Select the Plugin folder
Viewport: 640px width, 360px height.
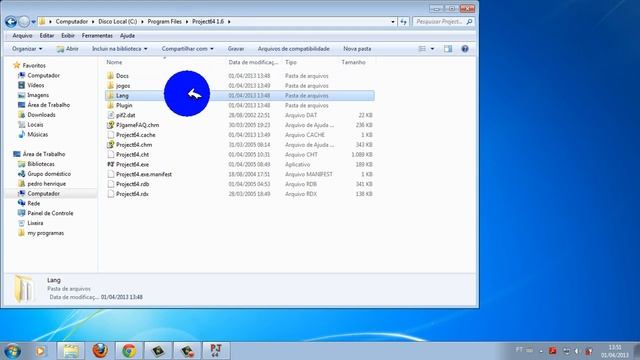point(124,105)
